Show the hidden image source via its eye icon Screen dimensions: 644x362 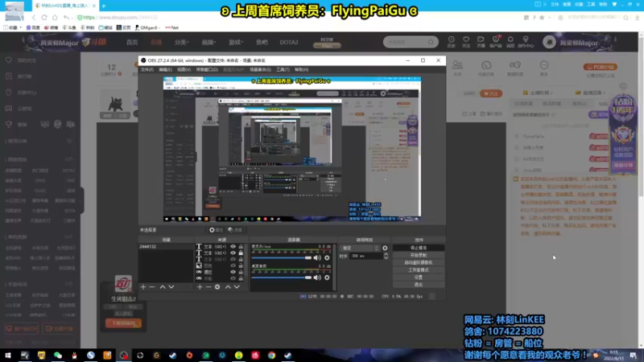[233, 265]
